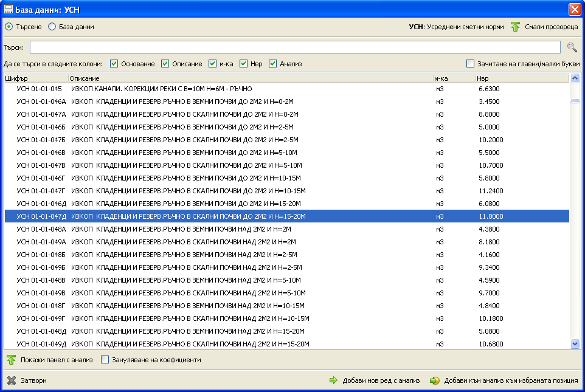
Task: Click icon beside 'Добави към анализ към избраната позиция'
Action: click(x=434, y=380)
